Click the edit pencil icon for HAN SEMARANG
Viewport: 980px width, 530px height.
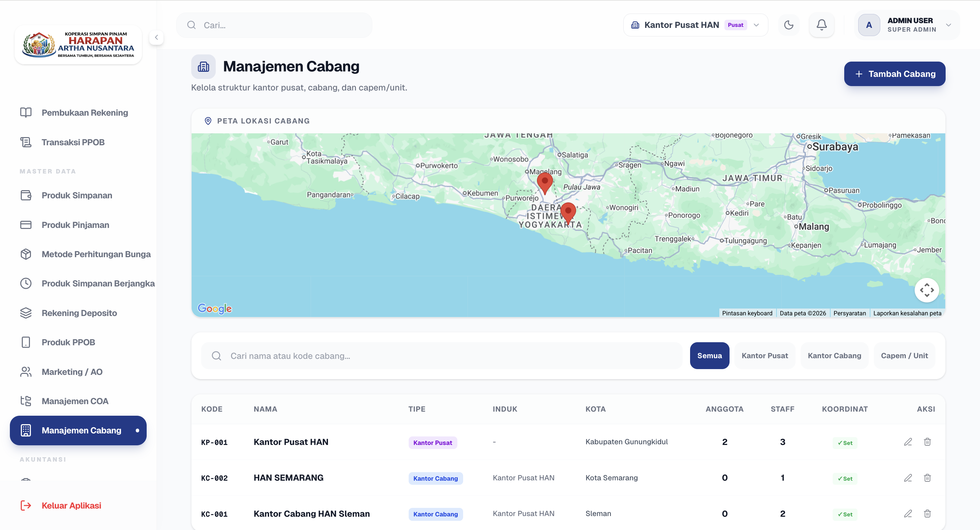908,478
